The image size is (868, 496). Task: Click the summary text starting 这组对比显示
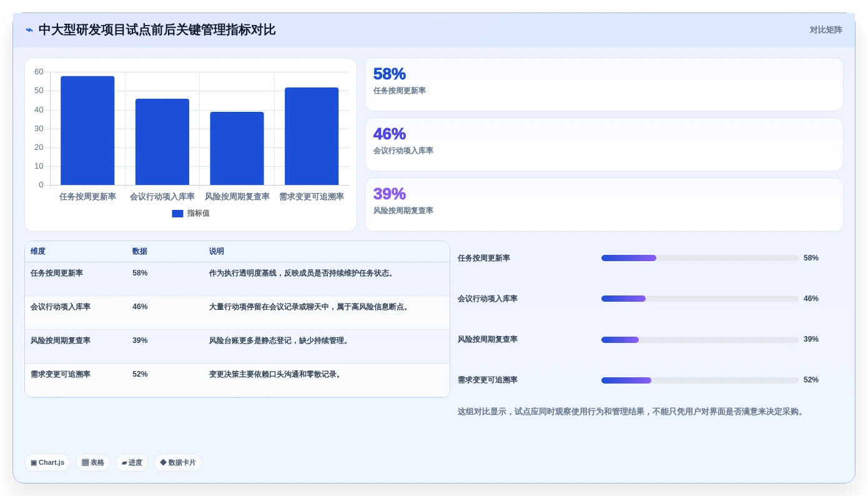click(632, 412)
